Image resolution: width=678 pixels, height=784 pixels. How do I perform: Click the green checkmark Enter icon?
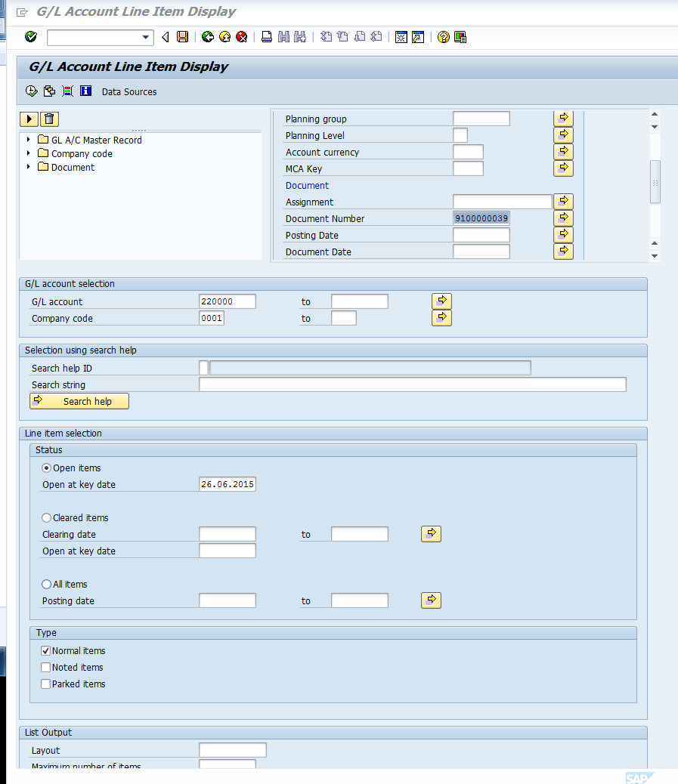tap(31, 36)
